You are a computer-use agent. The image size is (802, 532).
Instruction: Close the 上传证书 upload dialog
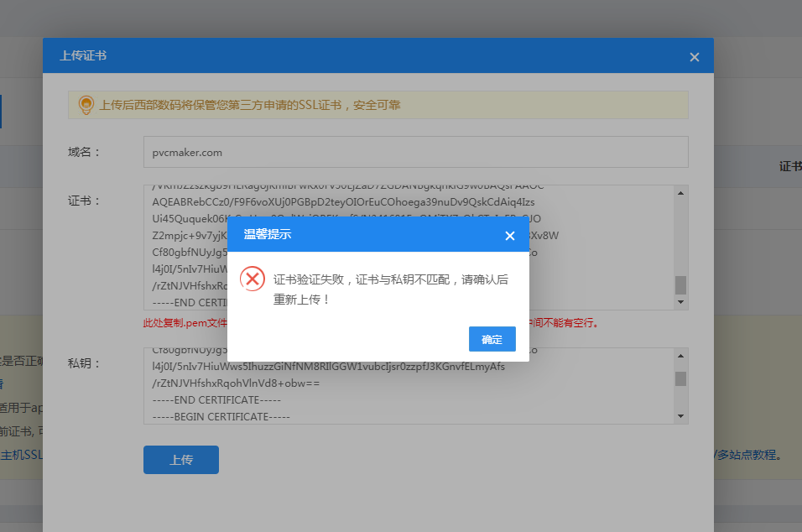tap(694, 57)
